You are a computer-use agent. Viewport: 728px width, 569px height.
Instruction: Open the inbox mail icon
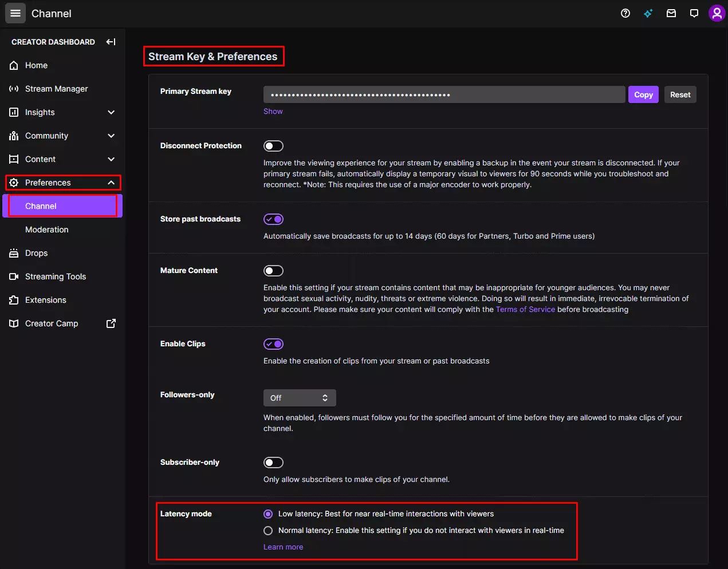pos(671,13)
